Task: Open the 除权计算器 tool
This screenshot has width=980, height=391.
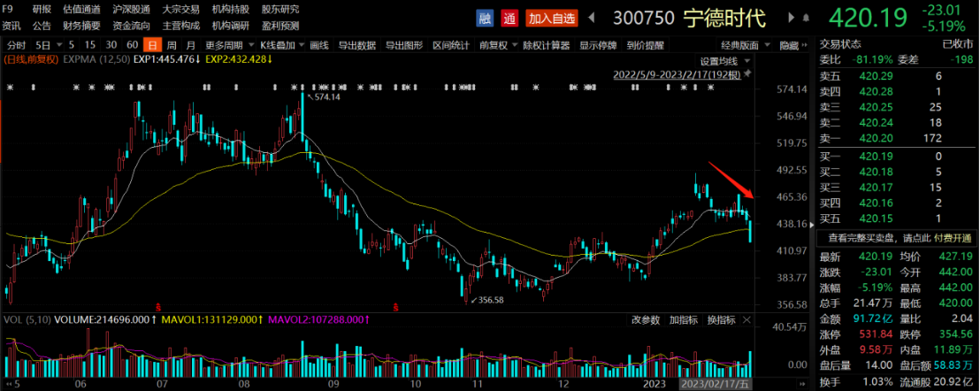Action: [x=547, y=45]
